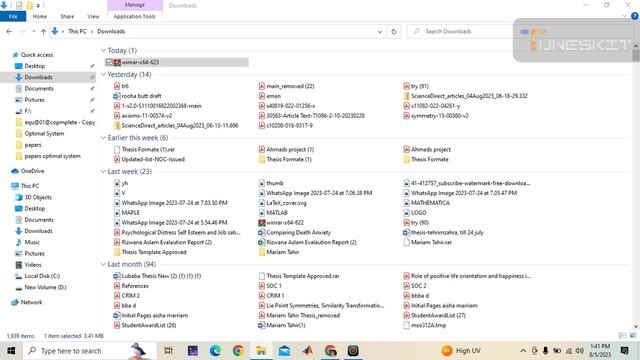Switch to details view layout icon

point(622,336)
